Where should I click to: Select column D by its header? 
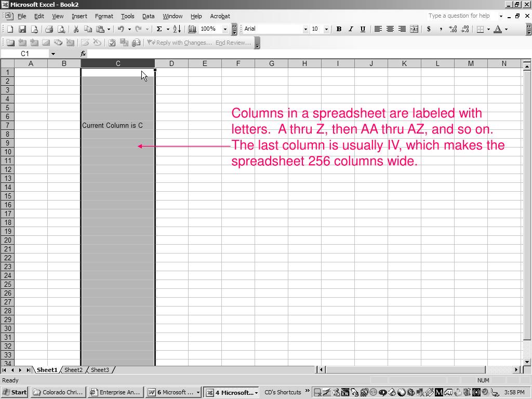point(171,63)
